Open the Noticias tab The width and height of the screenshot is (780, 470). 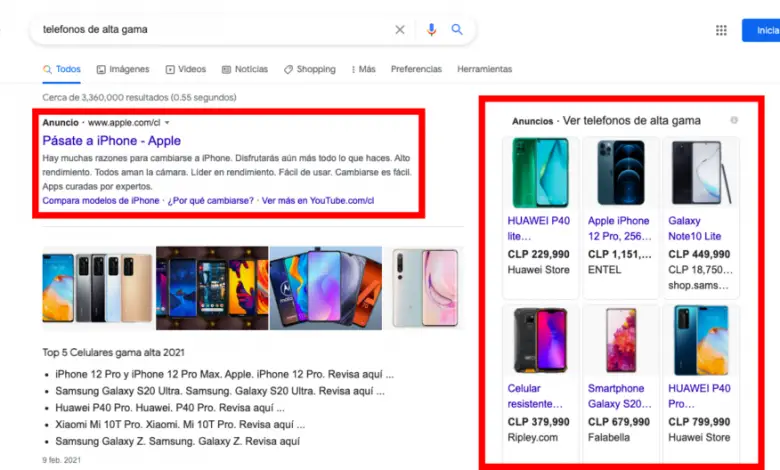[x=245, y=69]
